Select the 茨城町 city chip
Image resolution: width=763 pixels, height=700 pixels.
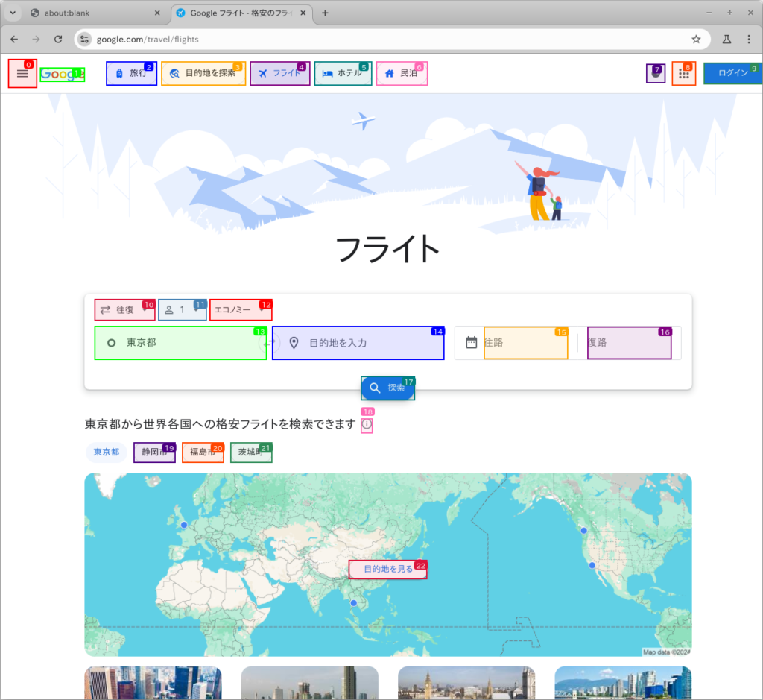tap(250, 453)
